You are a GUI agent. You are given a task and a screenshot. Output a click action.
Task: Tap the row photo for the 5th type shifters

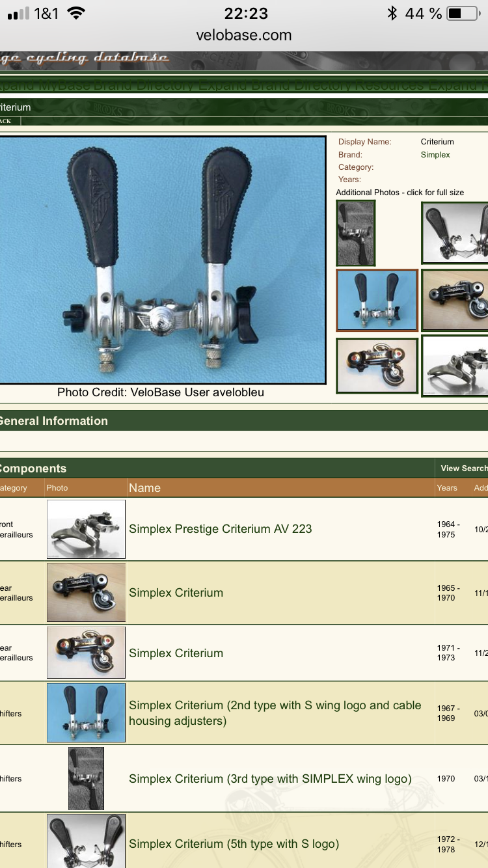pyautogui.click(x=86, y=843)
